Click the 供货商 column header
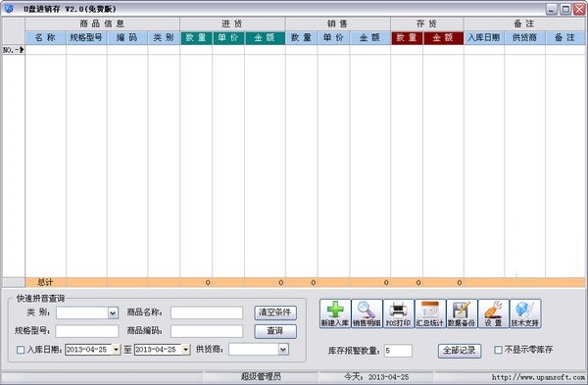The image size is (588, 385). [x=525, y=38]
